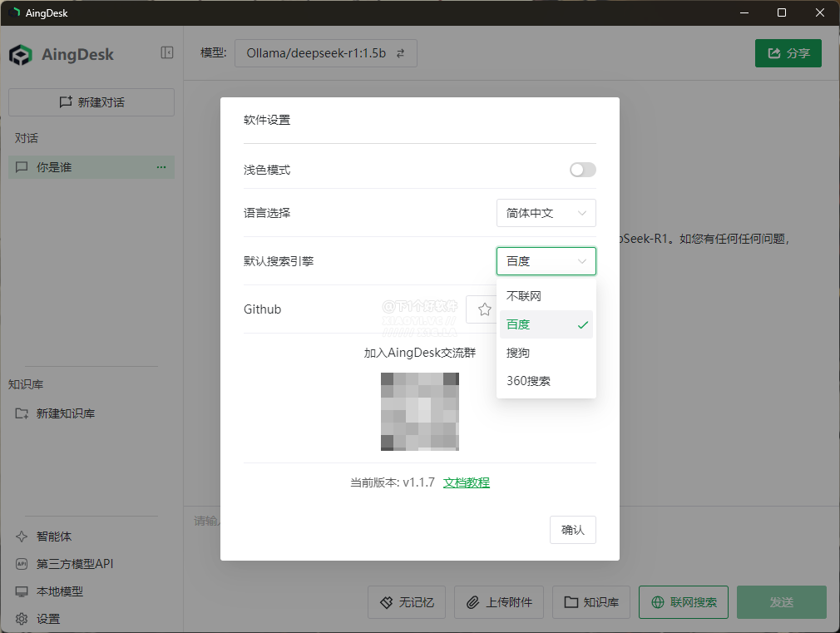Click the blurred QR code image
Screen dimensions: 840x633
pos(419,412)
